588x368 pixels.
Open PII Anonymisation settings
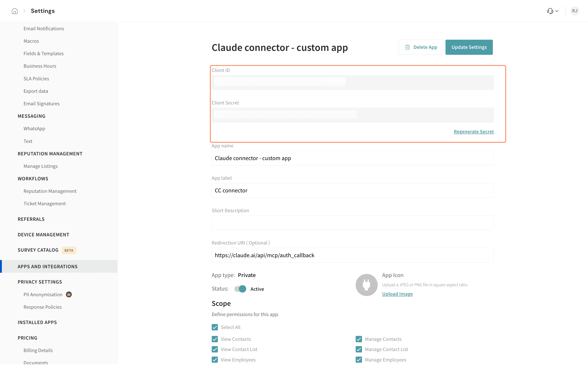click(43, 294)
